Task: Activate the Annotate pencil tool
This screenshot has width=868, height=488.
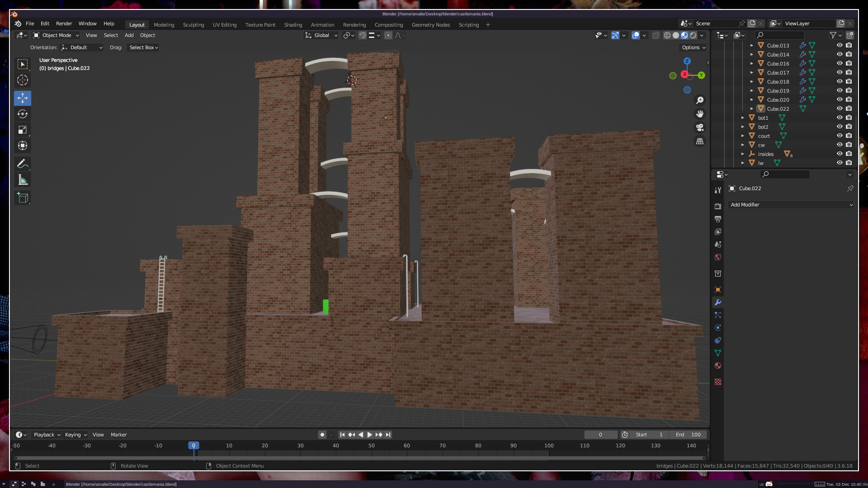Action: 23,164
